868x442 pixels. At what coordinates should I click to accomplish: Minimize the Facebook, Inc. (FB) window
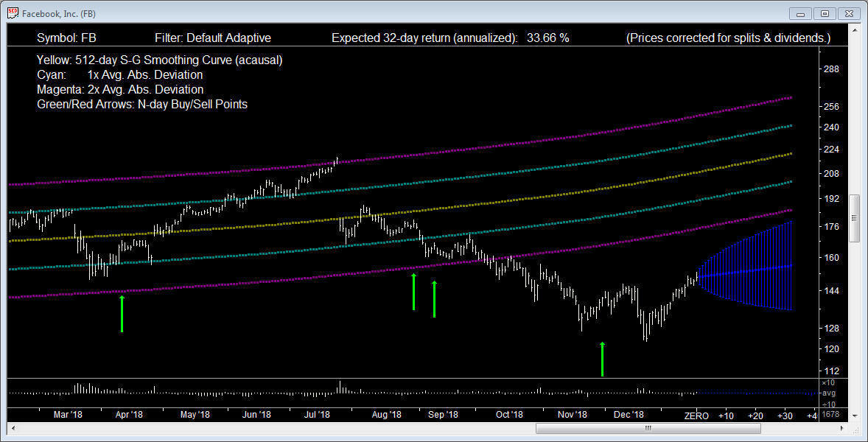(x=800, y=13)
